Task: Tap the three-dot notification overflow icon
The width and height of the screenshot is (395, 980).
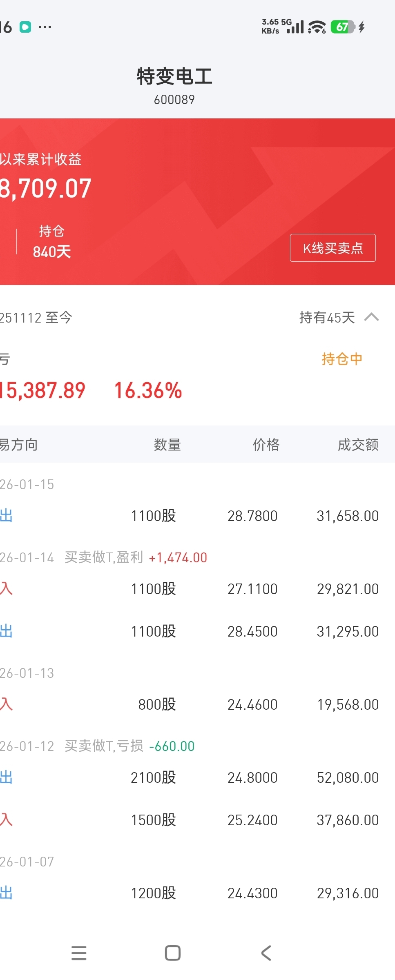Action: pyautogui.click(x=45, y=27)
